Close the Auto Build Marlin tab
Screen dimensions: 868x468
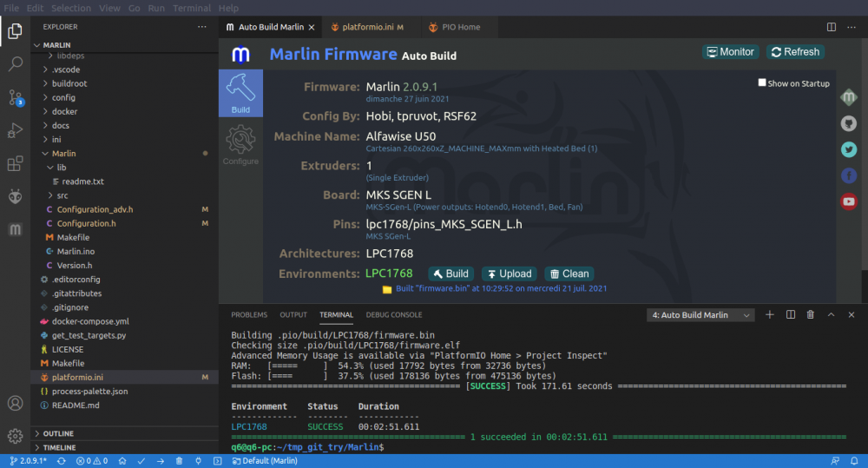312,27
